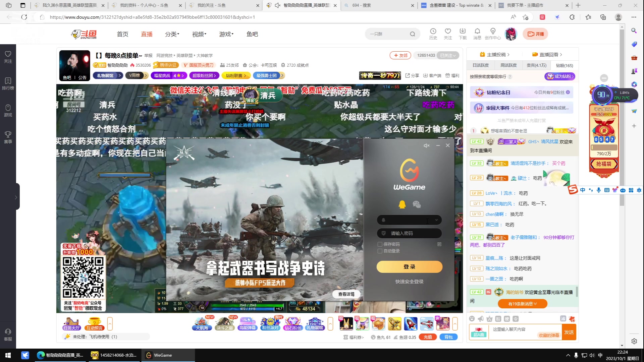
Task: Click 充值 recharge button
Action: coord(428,337)
